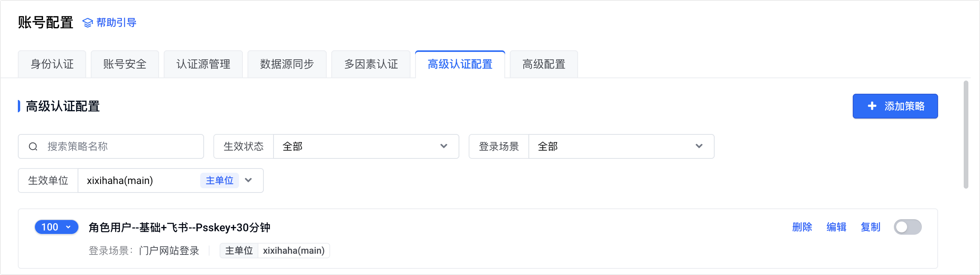The width and height of the screenshot is (980, 275).
Task: Delete the role user strategy
Action: tap(802, 227)
